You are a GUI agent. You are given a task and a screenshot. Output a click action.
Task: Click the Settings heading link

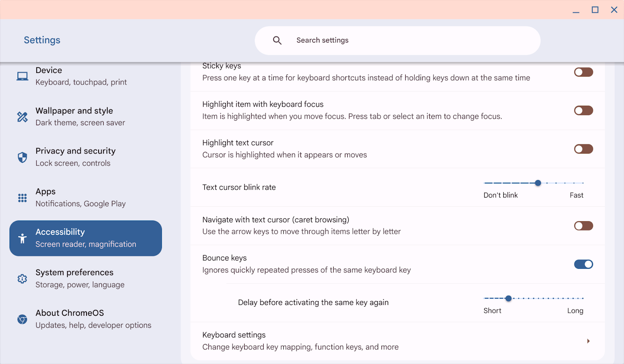point(42,40)
